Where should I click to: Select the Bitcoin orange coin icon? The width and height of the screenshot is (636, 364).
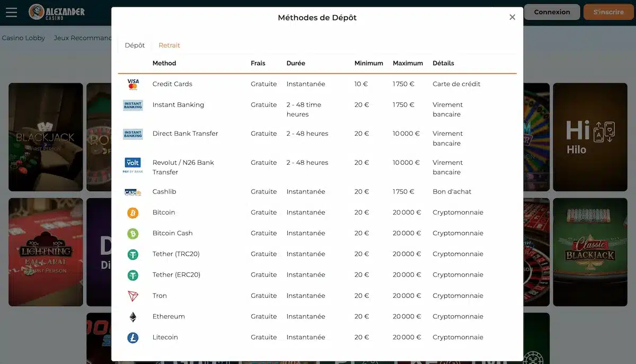pyautogui.click(x=132, y=213)
